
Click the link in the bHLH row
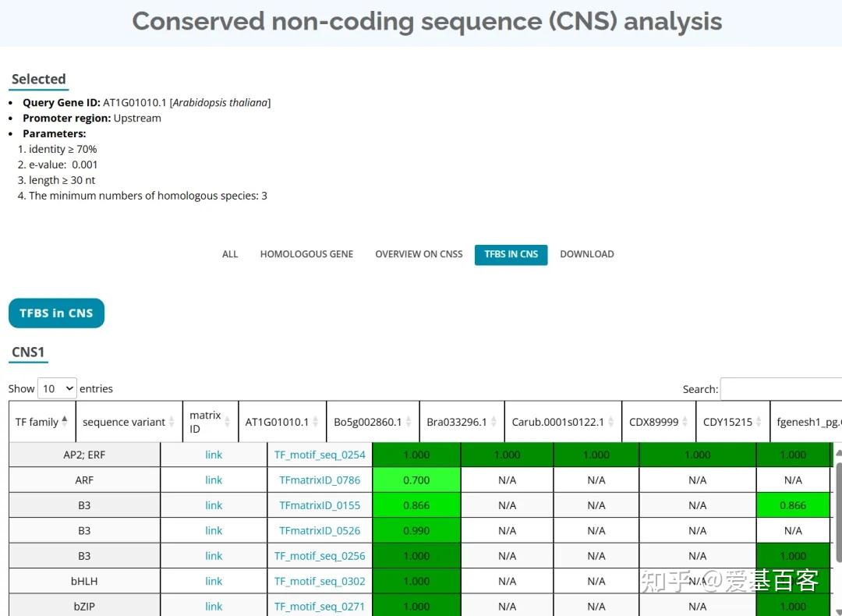(x=214, y=581)
